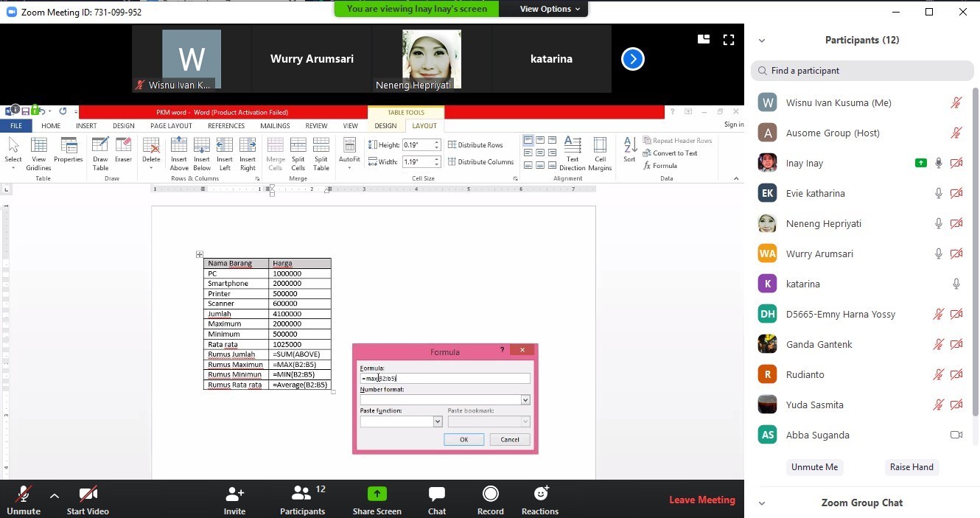The width and height of the screenshot is (980, 518).
Task: Click OK in the Formula dialog
Action: (463, 439)
